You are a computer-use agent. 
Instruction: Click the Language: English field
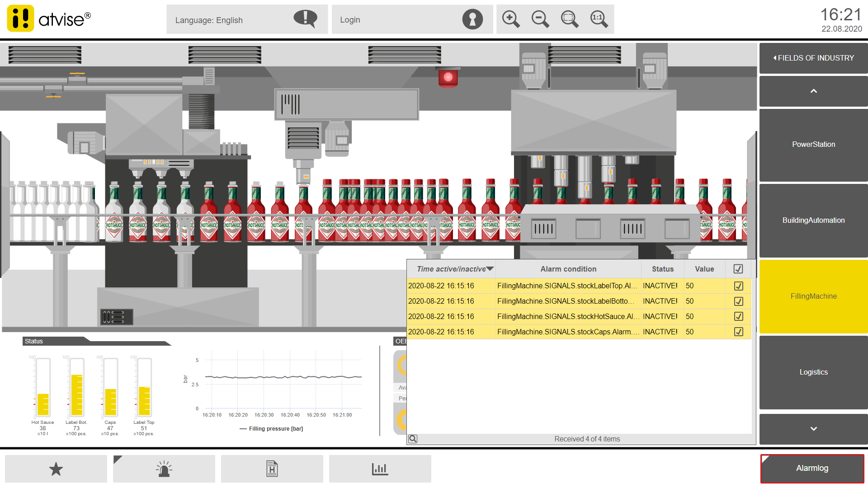click(x=247, y=19)
